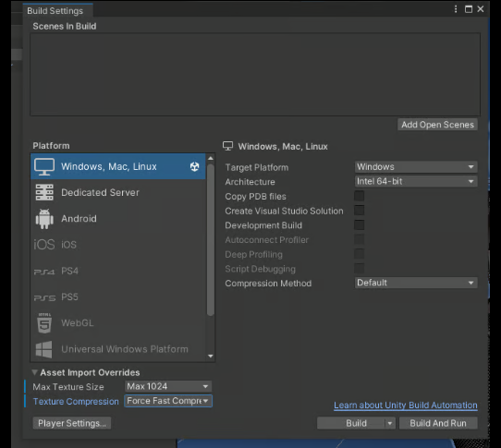Click the Architecture label

click(250, 182)
